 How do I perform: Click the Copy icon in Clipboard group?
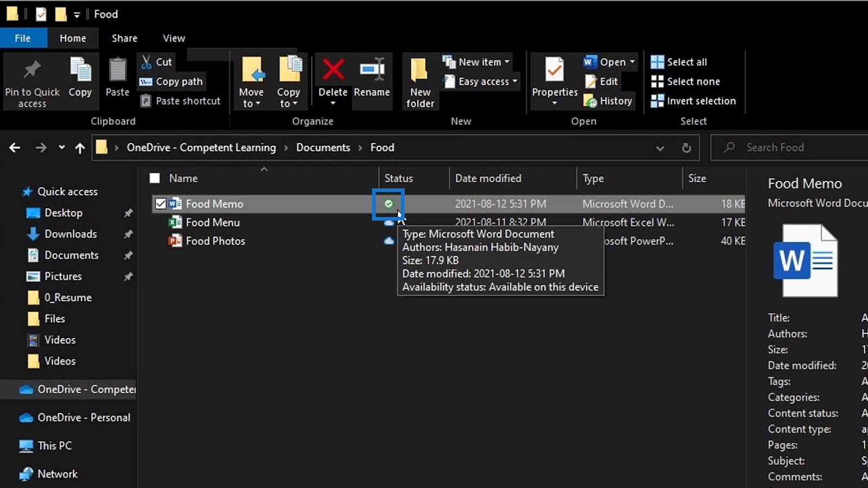80,70
